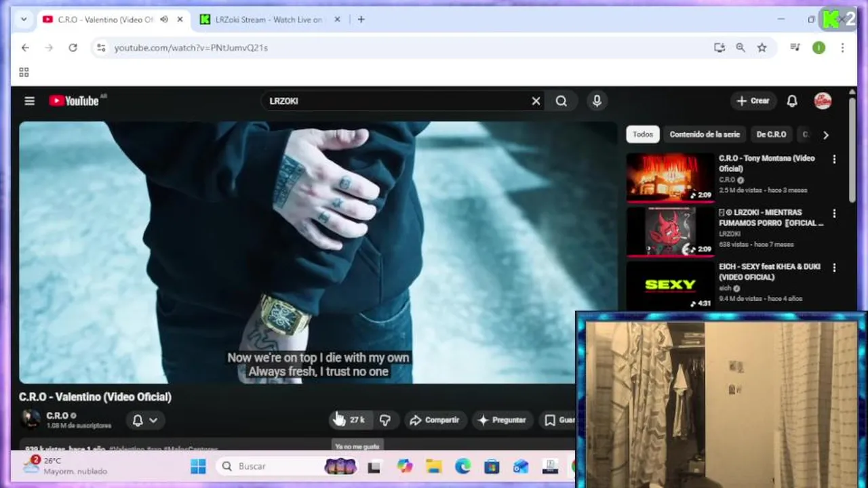This screenshot has height=488, width=868.
Task: Launch Microsoft Edge from the taskbar
Action: (462, 466)
